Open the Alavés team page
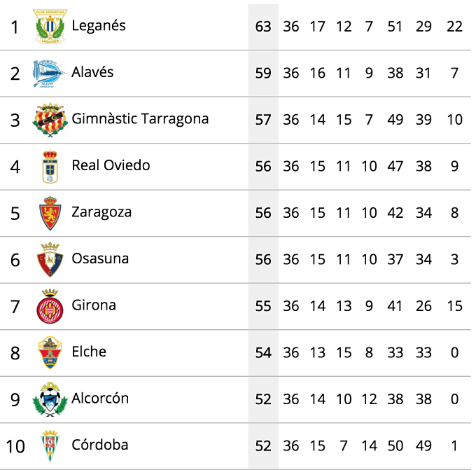 click(x=92, y=72)
